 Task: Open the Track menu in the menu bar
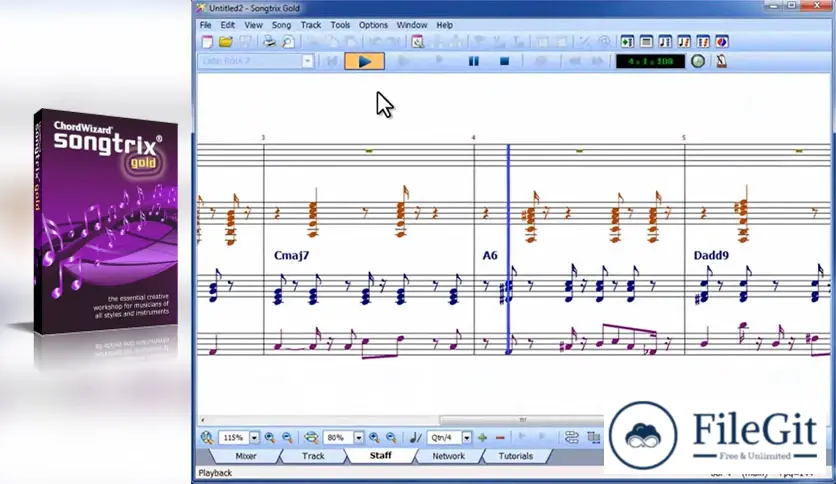point(311,25)
